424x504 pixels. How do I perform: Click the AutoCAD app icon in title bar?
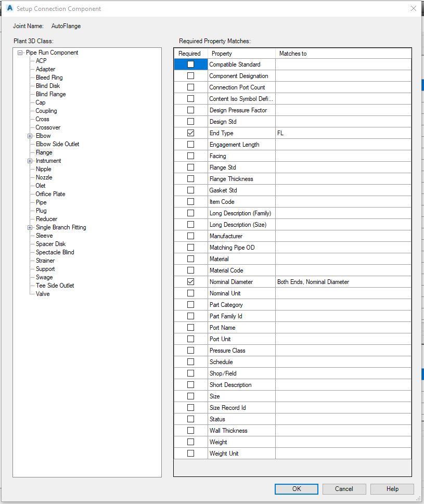(10, 8)
